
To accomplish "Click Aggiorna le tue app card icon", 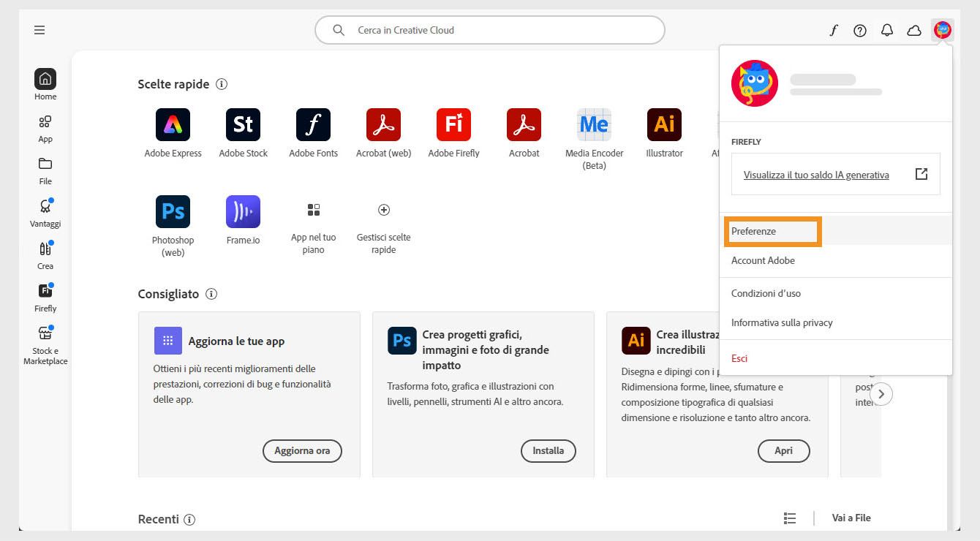I will pos(167,341).
